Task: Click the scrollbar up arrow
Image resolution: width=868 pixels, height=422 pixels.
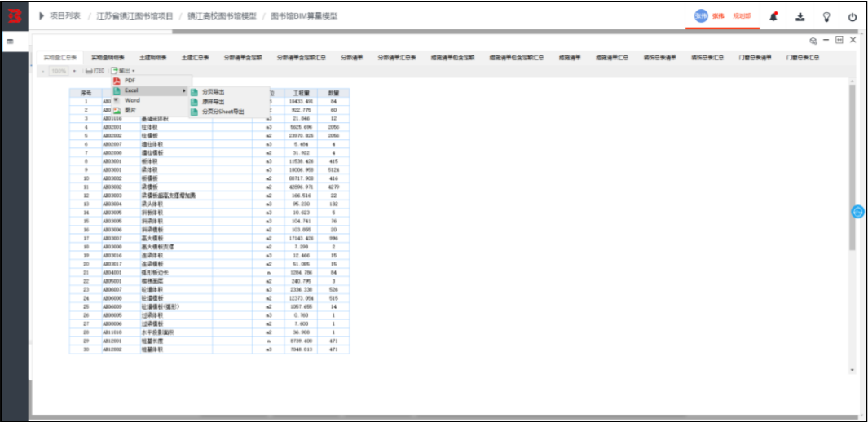Action: coord(852,81)
